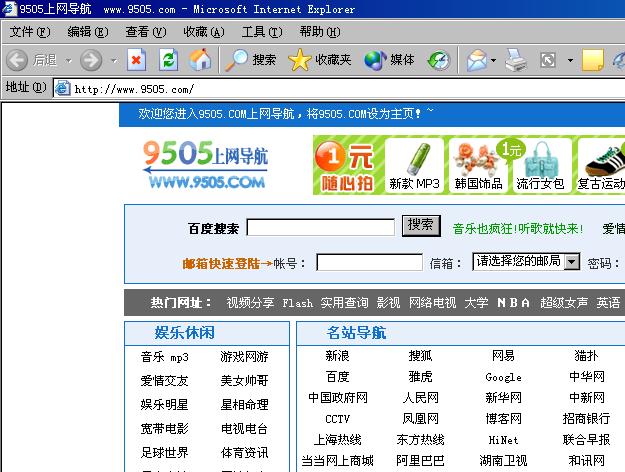Click the 将9505.COM设为主页 banner link
The image size is (625, 472).
click(x=364, y=114)
